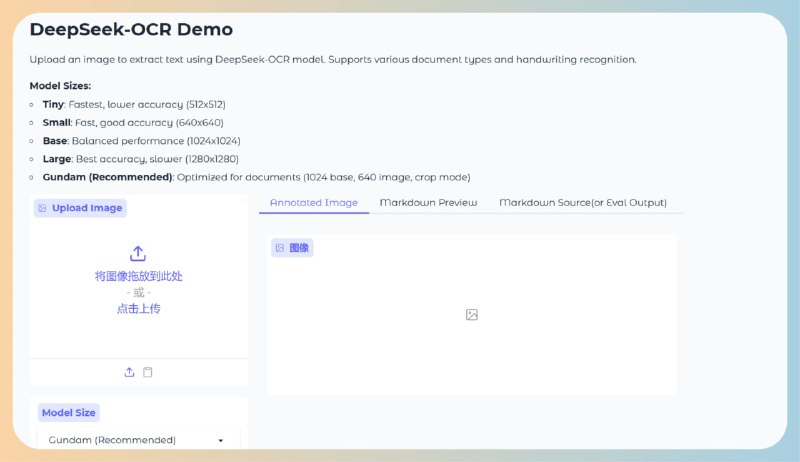The width and height of the screenshot is (800, 462).
Task: Click the Model Size label badge
Action: 68,413
